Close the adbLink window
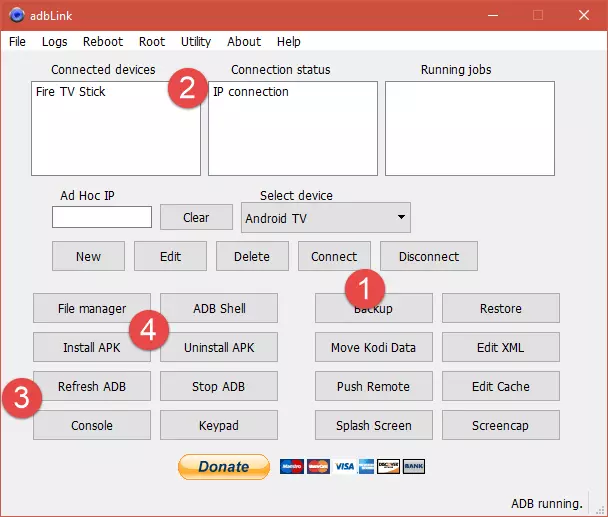 (584, 15)
